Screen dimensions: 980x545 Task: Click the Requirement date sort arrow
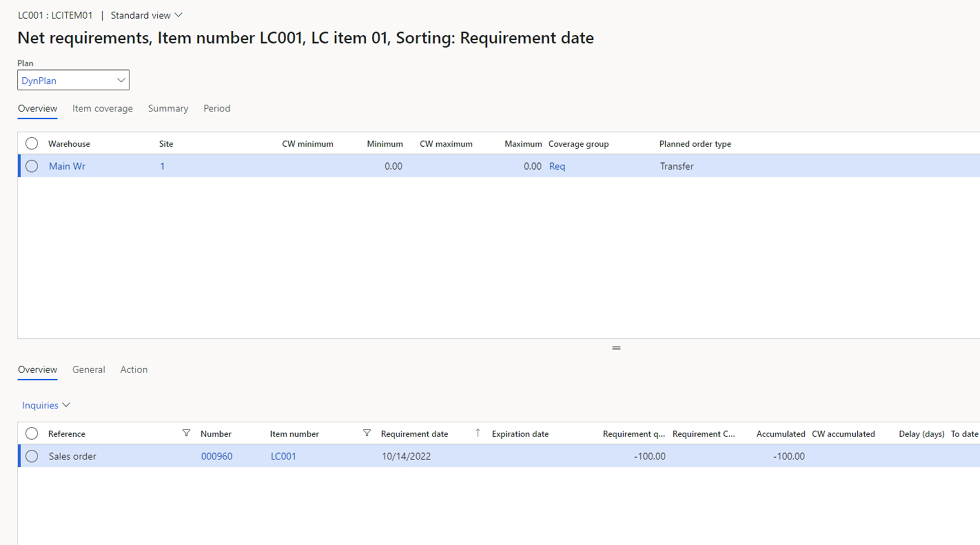[x=478, y=433]
